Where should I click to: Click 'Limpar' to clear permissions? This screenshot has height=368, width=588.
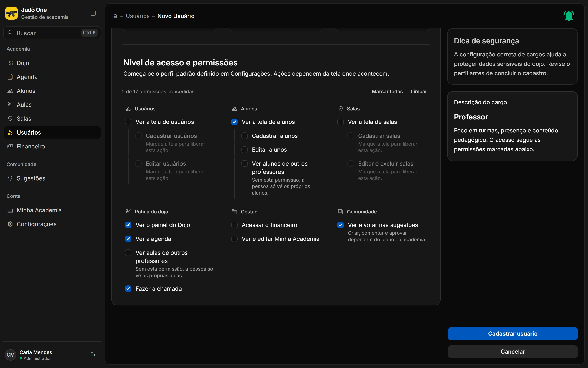pyautogui.click(x=419, y=92)
